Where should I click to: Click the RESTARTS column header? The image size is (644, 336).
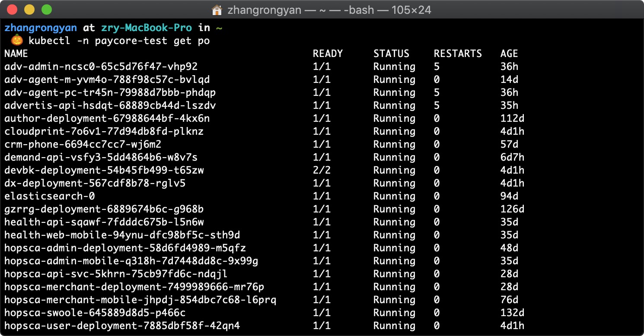pyautogui.click(x=458, y=54)
